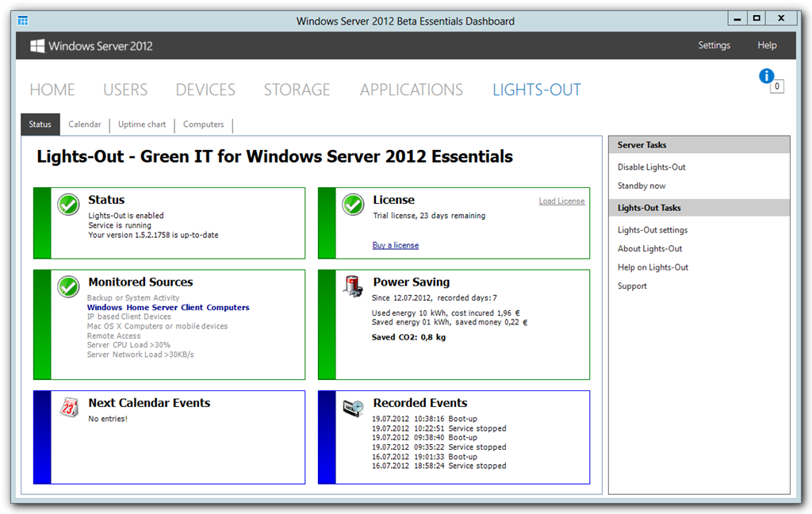Click Windows Home Server Client Computers source
812x514 pixels.
pyautogui.click(x=168, y=307)
